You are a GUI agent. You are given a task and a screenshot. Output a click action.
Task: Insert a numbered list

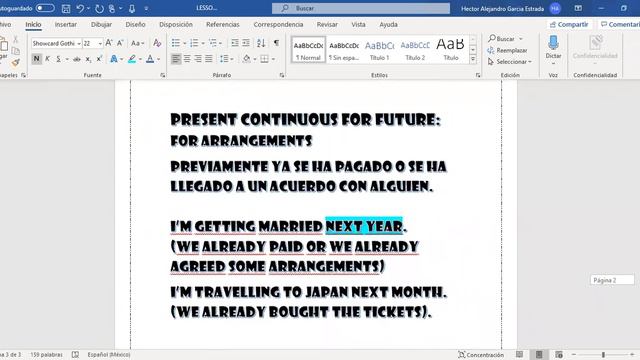tap(194, 43)
